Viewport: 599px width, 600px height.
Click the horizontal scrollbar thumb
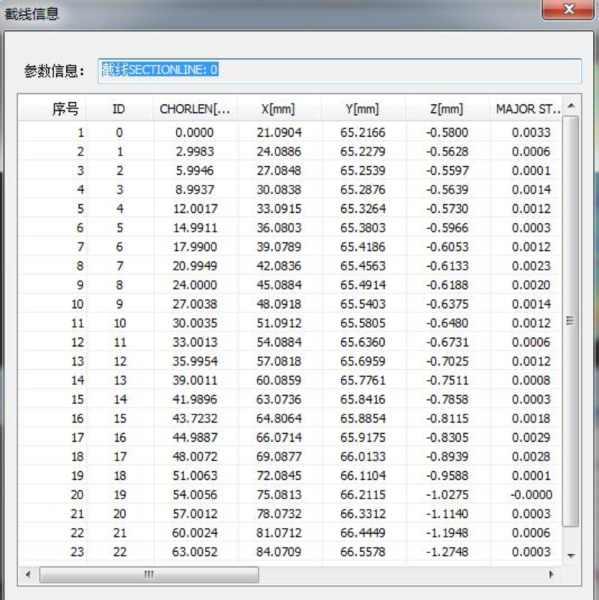tap(149, 574)
